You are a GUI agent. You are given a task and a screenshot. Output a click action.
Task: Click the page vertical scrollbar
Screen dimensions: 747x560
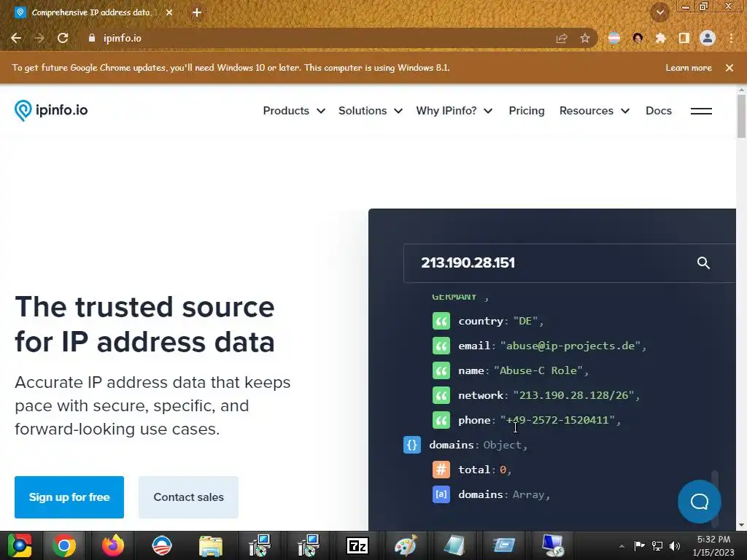tap(741, 117)
